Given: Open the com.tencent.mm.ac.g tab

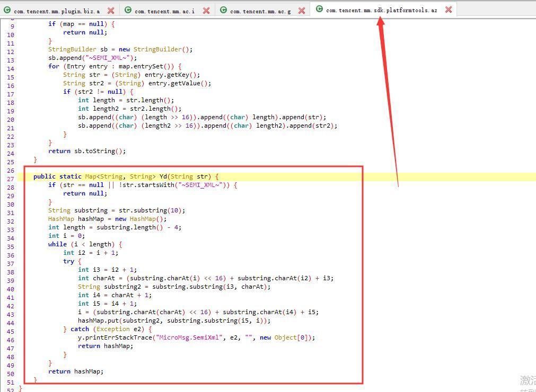Looking at the screenshot, I should pyautogui.click(x=260, y=11).
